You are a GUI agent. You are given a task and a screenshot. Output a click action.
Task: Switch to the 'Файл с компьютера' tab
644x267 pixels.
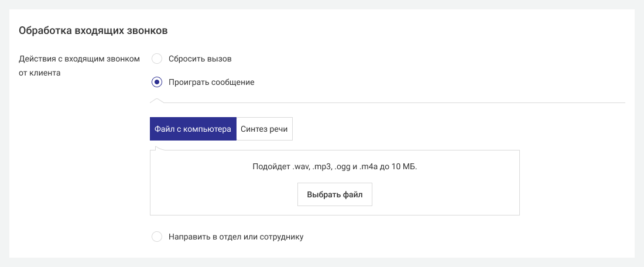193,129
